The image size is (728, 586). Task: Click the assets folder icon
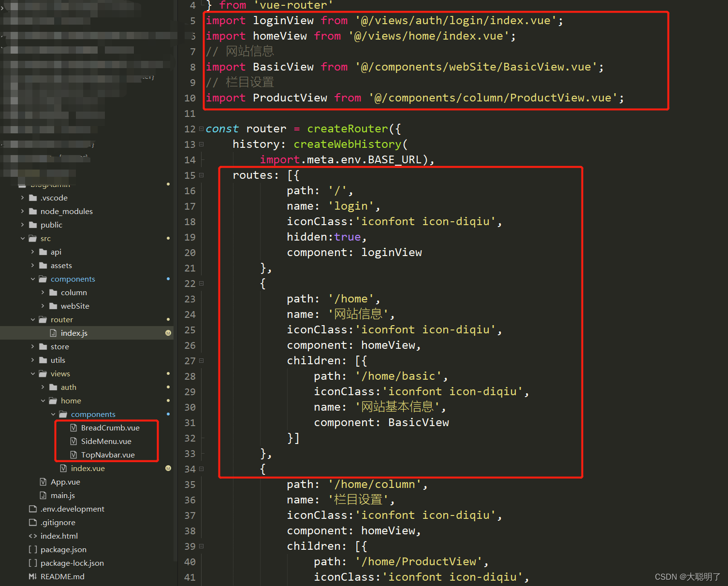(43, 265)
